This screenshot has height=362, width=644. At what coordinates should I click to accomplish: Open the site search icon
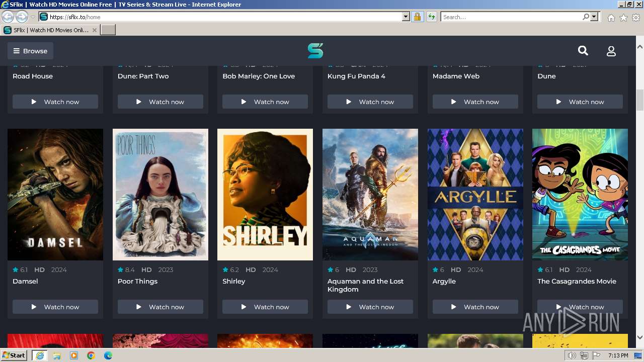click(583, 51)
